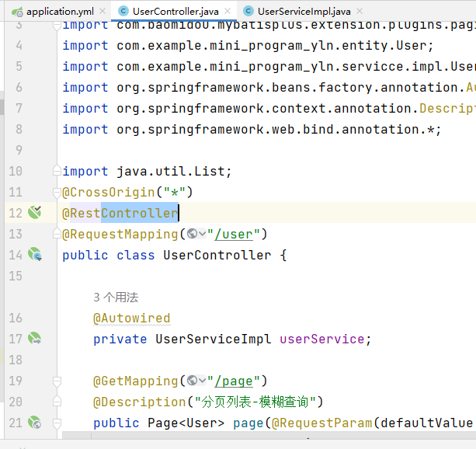
Task: Close the application.yml tab
Action: pos(102,11)
